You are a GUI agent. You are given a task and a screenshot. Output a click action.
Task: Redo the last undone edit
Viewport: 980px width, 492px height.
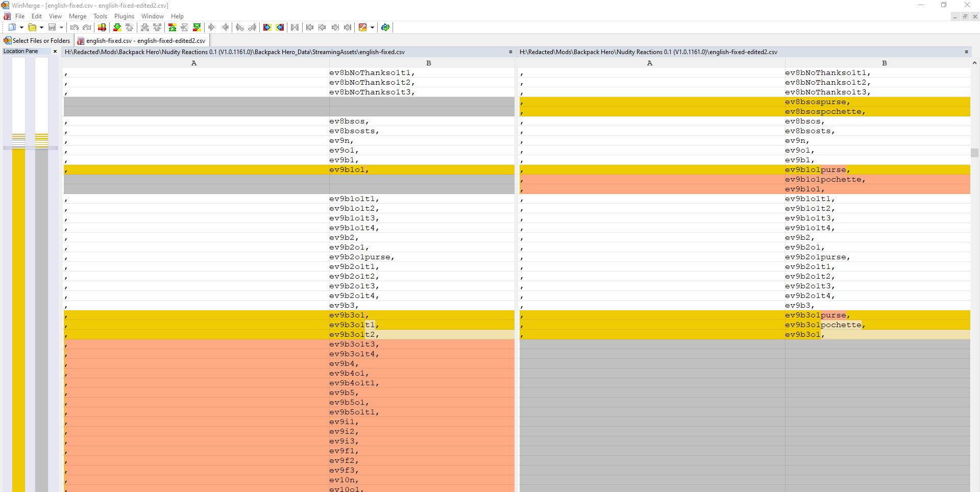click(x=87, y=27)
